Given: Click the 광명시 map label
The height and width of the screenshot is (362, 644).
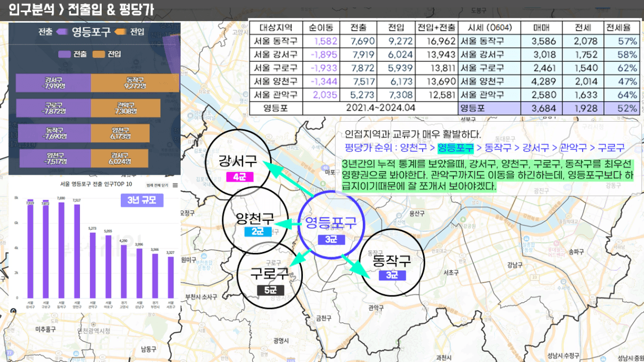Looking at the screenshot, I should click(282, 340).
